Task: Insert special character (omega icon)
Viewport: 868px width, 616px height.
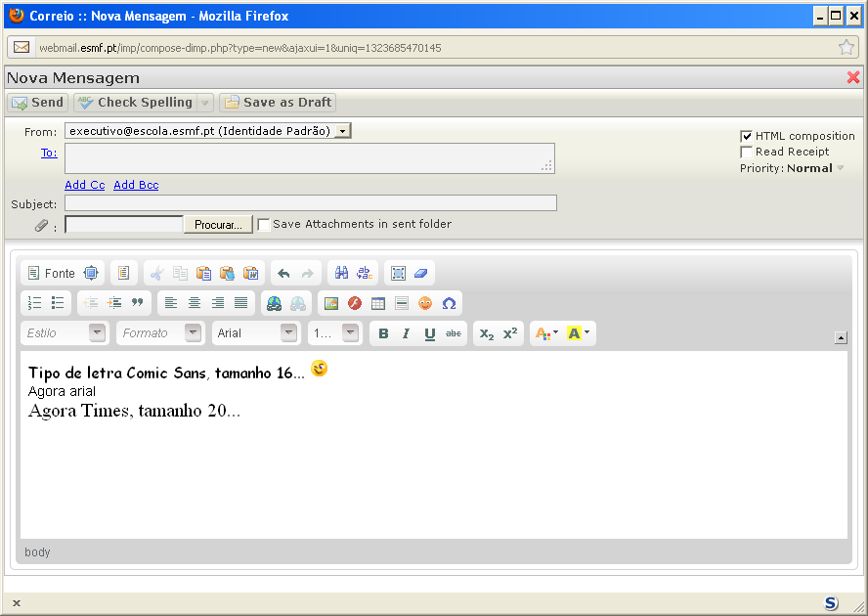Action: coord(449,303)
